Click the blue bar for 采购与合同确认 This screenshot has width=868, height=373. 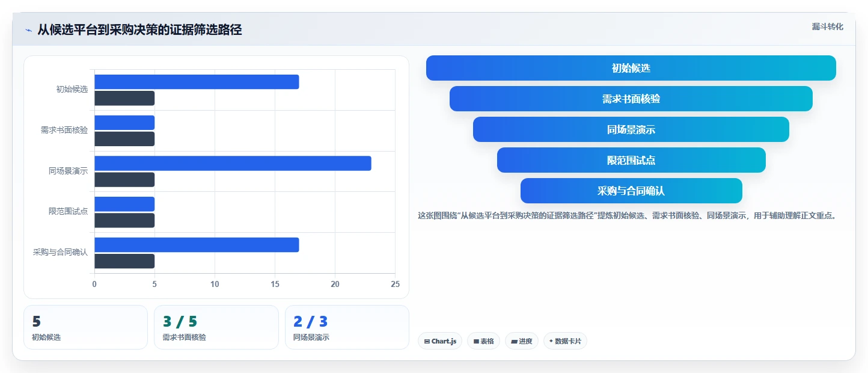point(197,245)
